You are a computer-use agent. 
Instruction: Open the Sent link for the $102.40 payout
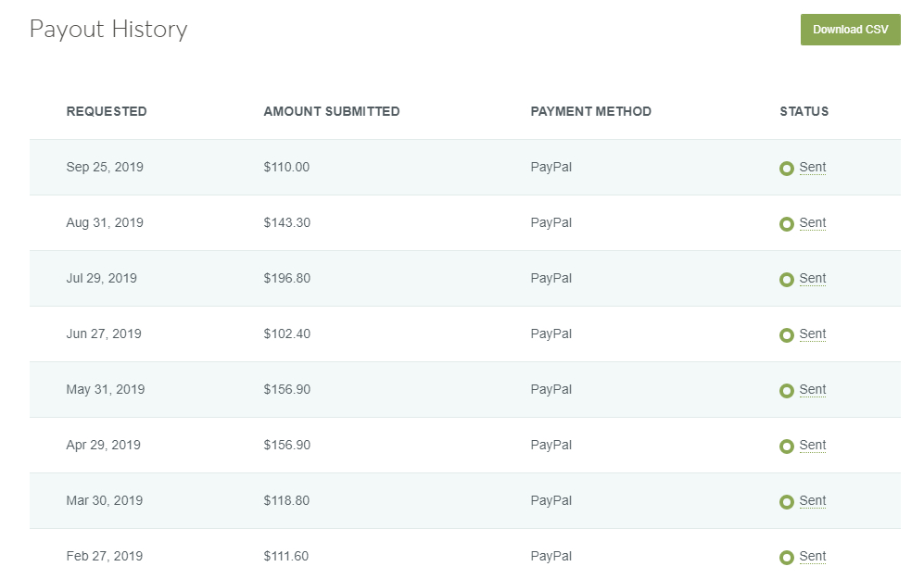pos(813,334)
